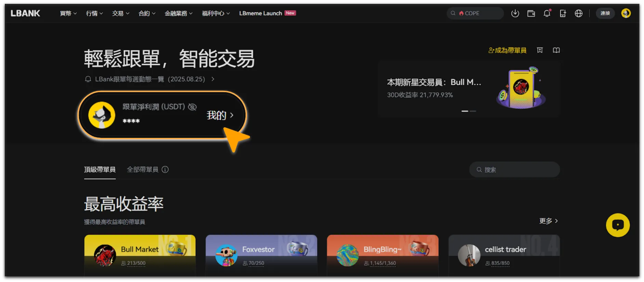This screenshot has height=282, width=644.
Task: Click the bell icon before the weekly announcement
Action: point(88,79)
